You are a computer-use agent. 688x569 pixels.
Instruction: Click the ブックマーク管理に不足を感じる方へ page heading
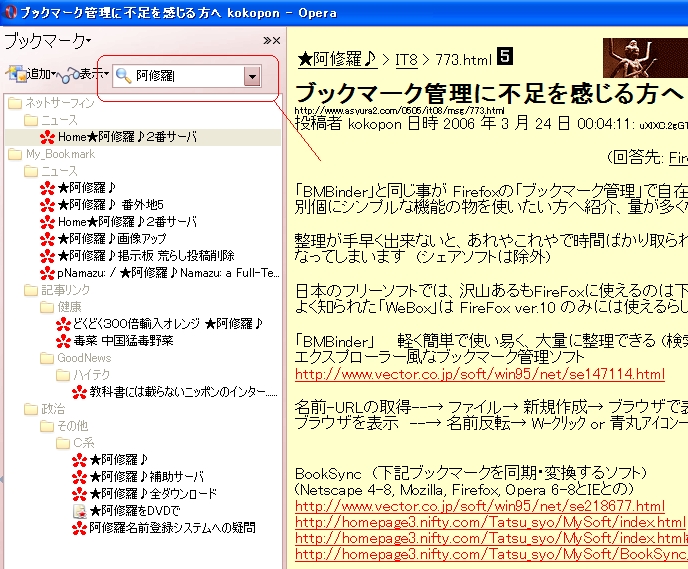click(x=489, y=93)
